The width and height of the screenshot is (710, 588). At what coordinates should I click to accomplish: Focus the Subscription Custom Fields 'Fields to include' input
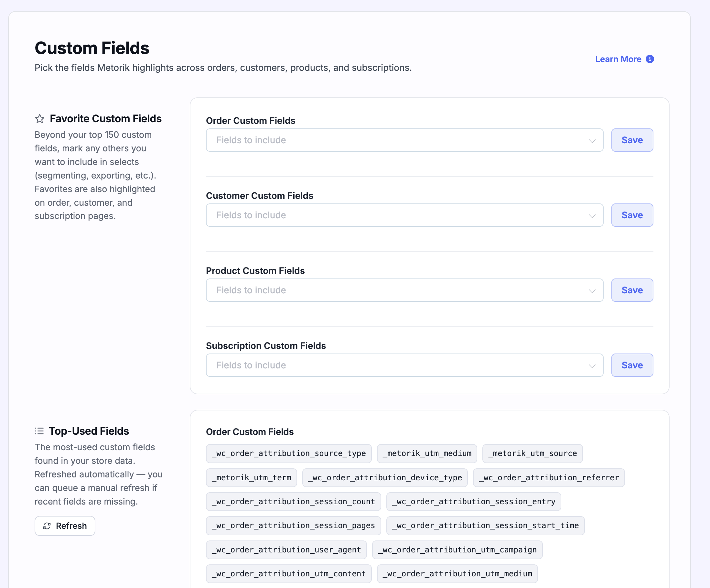(x=404, y=365)
